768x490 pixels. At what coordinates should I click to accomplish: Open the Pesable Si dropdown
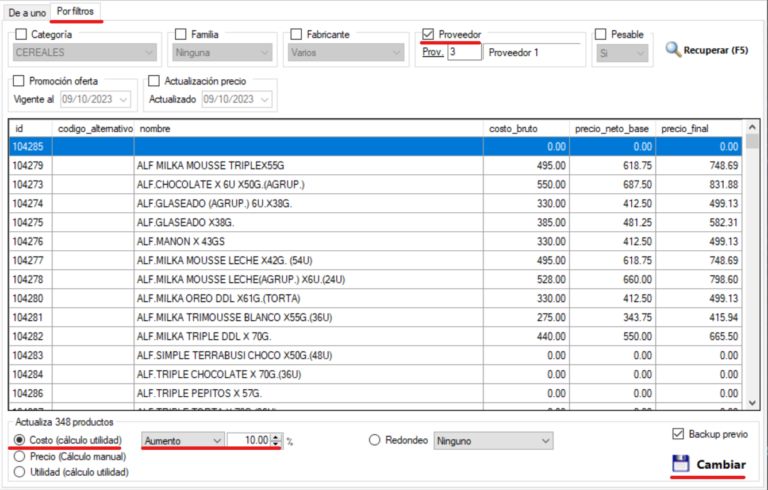622,53
